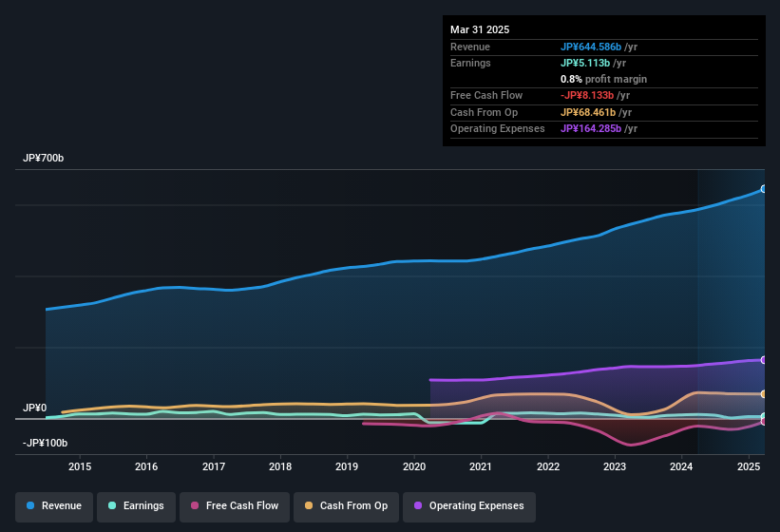Toggle the Free Cash Flow legend button

tap(235, 506)
